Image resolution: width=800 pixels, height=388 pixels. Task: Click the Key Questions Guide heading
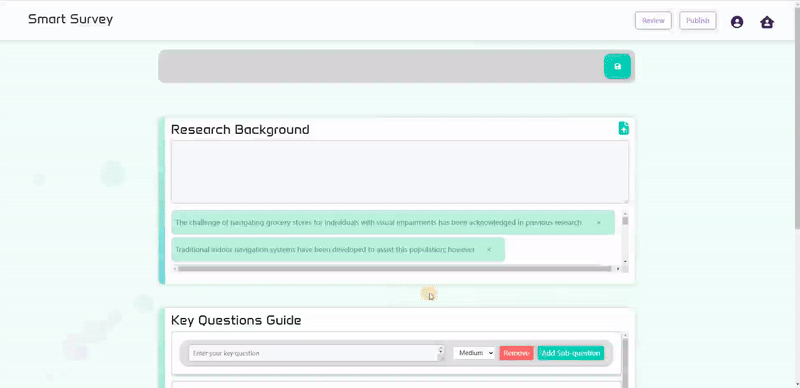pyautogui.click(x=236, y=321)
